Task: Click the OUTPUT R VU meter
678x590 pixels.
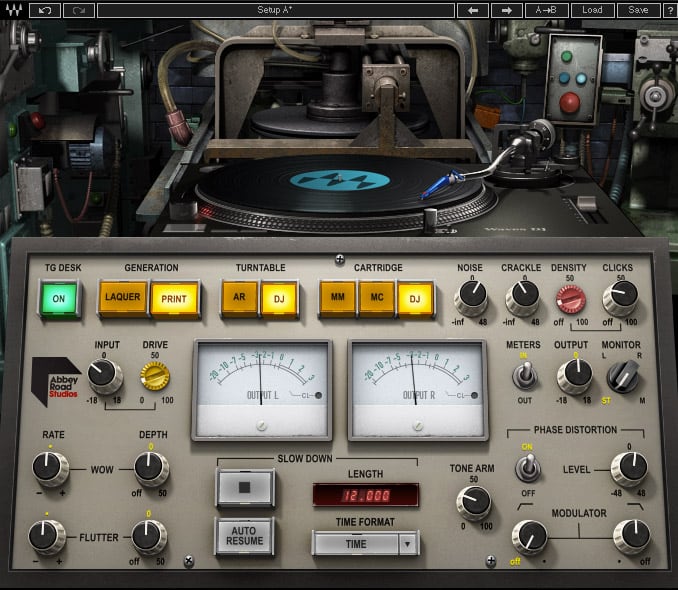Action: pyautogui.click(x=418, y=390)
